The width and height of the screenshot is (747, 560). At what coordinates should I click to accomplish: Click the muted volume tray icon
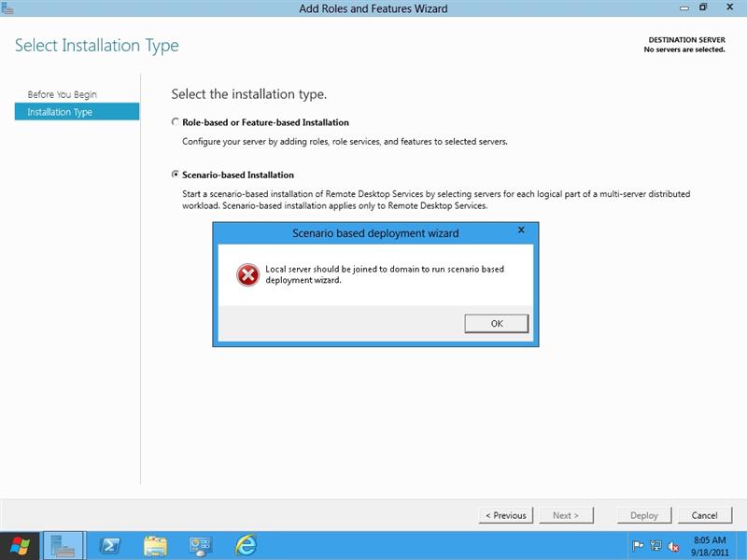click(673, 546)
